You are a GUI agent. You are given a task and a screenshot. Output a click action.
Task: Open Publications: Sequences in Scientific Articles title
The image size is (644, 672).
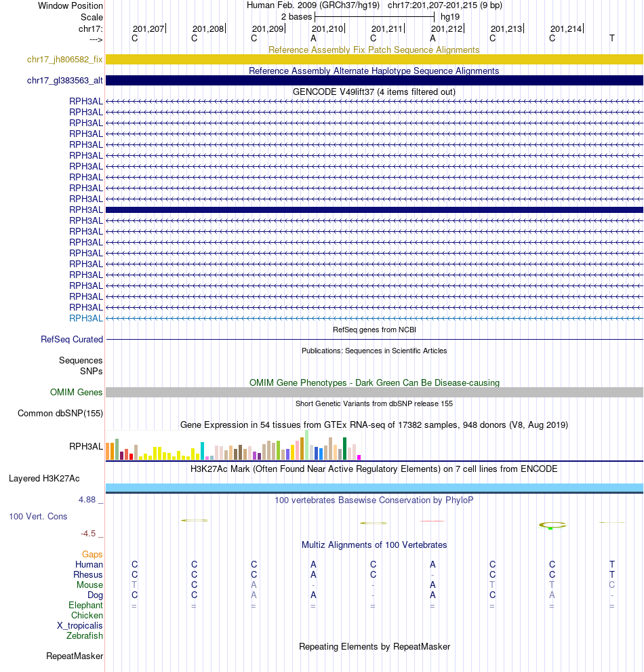pos(374,351)
